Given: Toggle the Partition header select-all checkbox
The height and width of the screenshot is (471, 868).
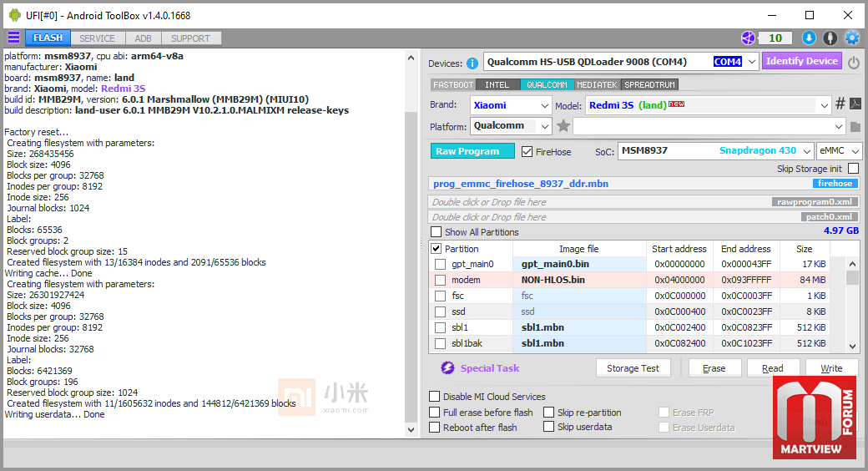Looking at the screenshot, I should (x=437, y=248).
